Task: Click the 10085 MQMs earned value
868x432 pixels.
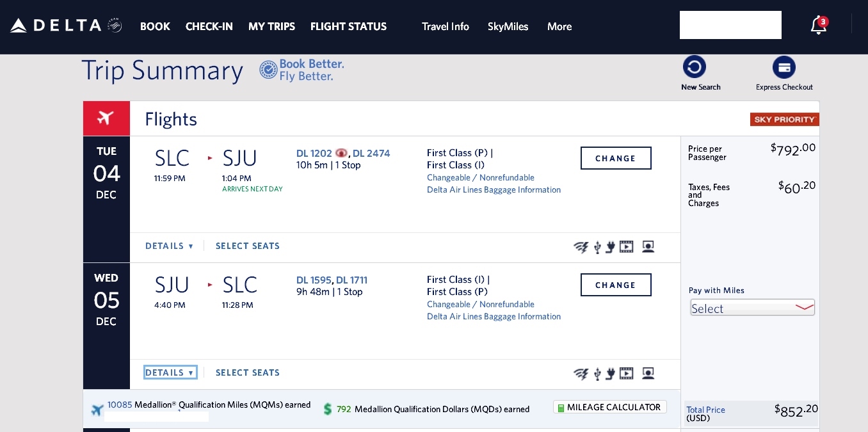Action: (120, 404)
